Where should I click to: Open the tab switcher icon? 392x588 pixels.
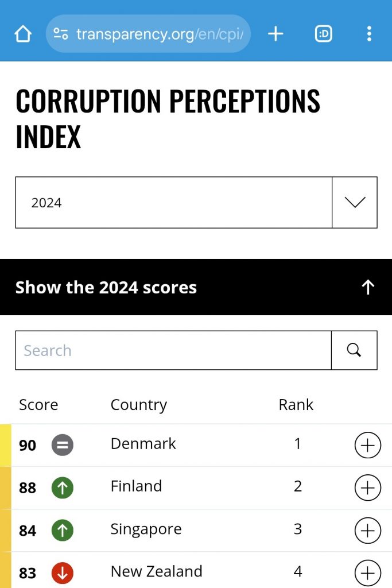pos(324,34)
